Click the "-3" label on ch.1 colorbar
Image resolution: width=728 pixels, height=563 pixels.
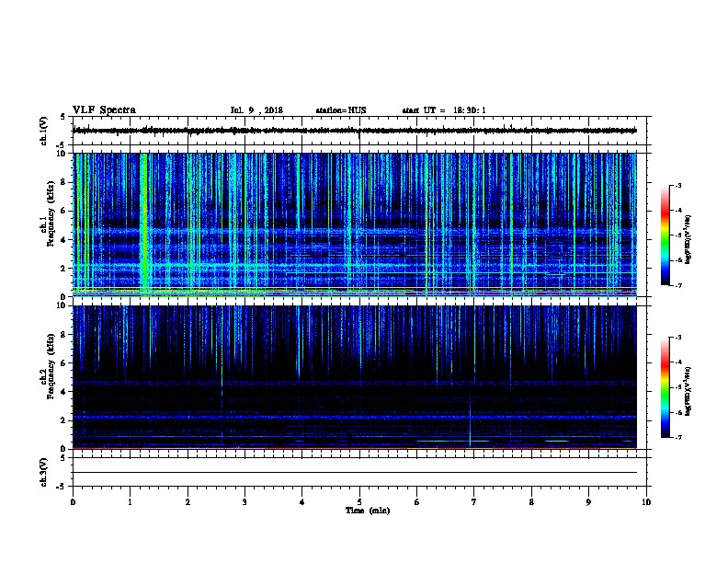click(x=677, y=185)
